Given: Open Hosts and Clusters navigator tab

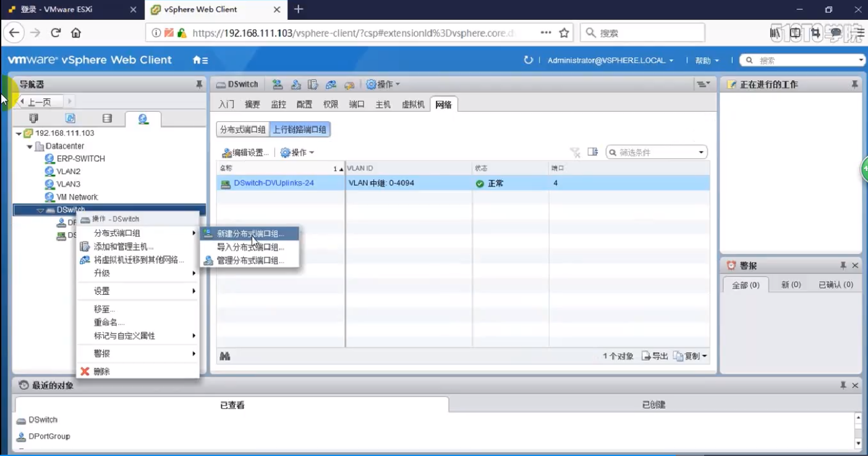Looking at the screenshot, I should tap(33, 119).
